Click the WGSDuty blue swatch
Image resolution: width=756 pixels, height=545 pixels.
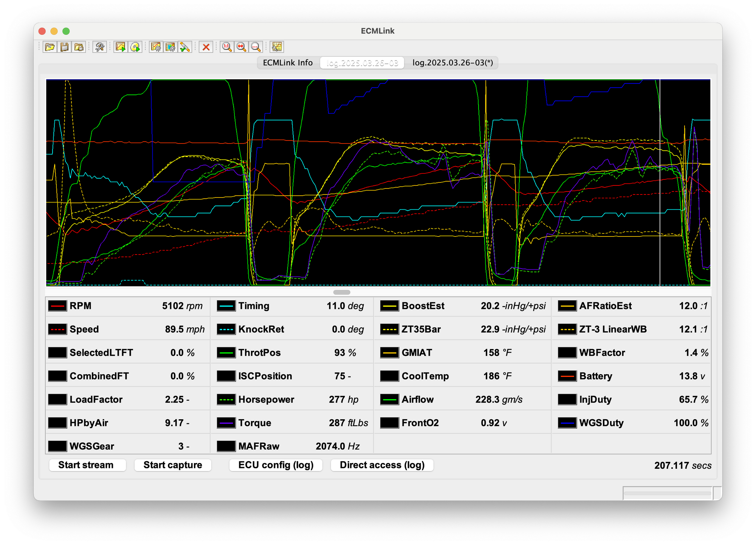(567, 423)
